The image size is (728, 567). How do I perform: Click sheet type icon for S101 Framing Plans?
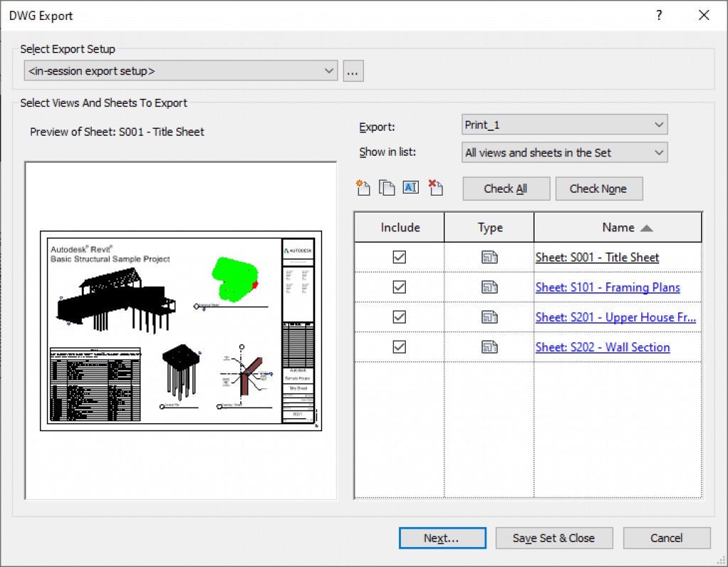pos(489,287)
